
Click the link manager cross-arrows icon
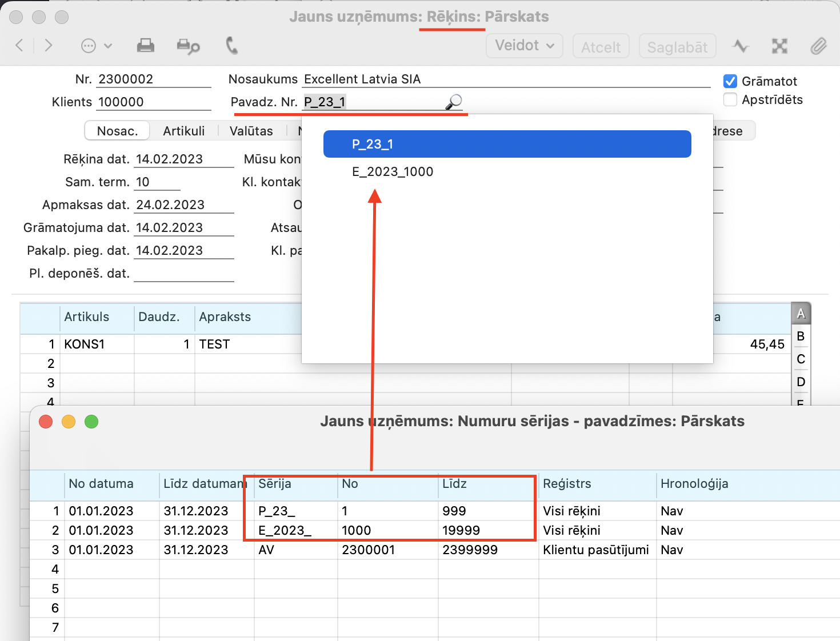tap(779, 46)
